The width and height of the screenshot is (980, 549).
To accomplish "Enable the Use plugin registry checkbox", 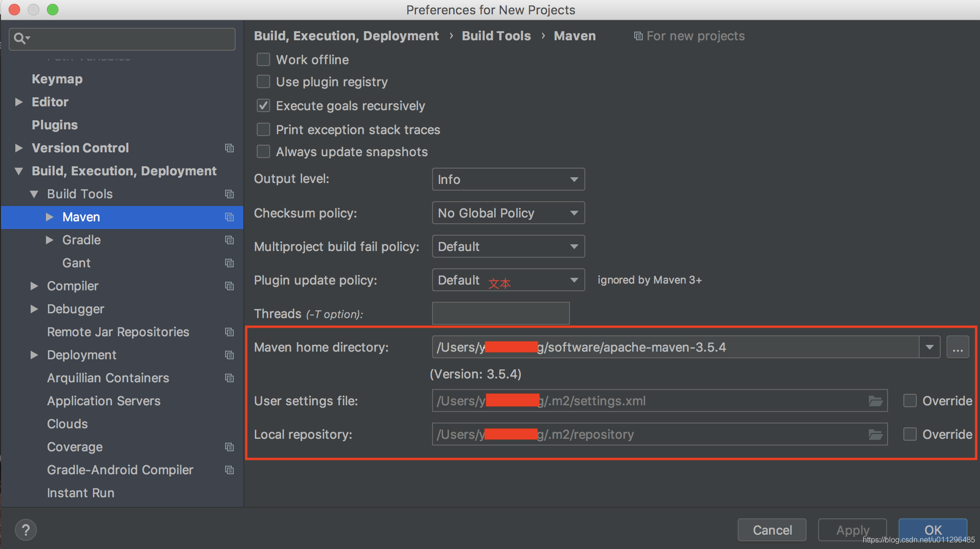I will (x=263, y=81).
